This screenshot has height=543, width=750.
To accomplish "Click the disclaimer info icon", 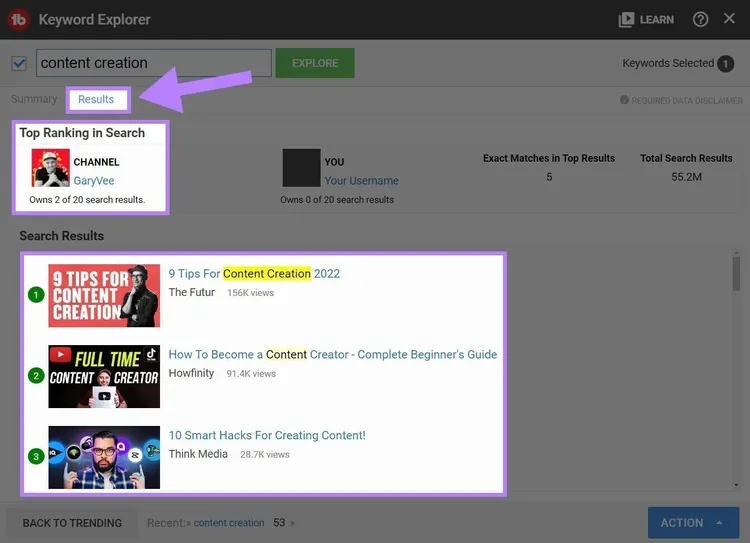I will tap(624, 100).
